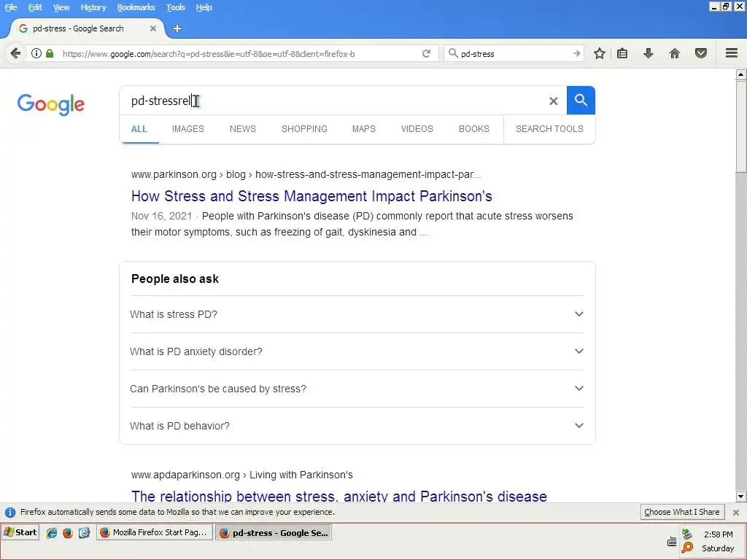747x560 pixels.
Task: Switch to the Maps results tab
Action: click(363, 128)
